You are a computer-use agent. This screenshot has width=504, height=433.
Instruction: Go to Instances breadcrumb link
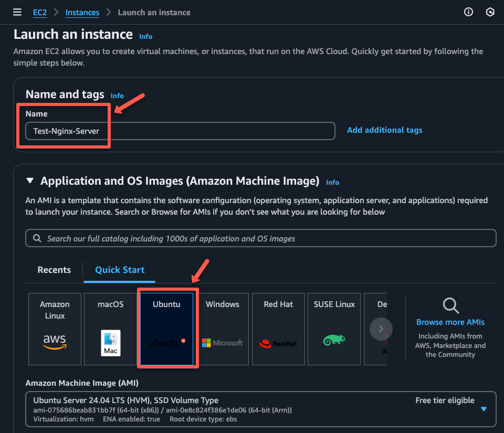[82, 13]
